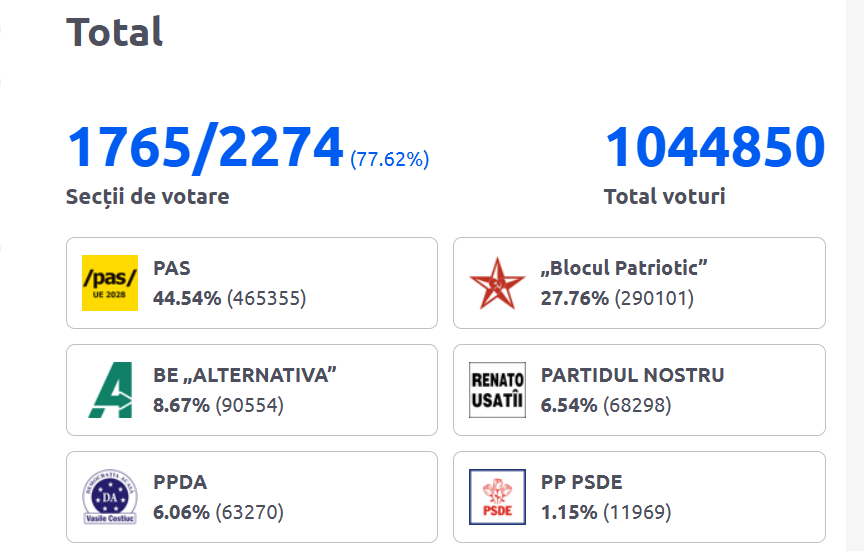Click the PPDA party name

coord(180,482)
